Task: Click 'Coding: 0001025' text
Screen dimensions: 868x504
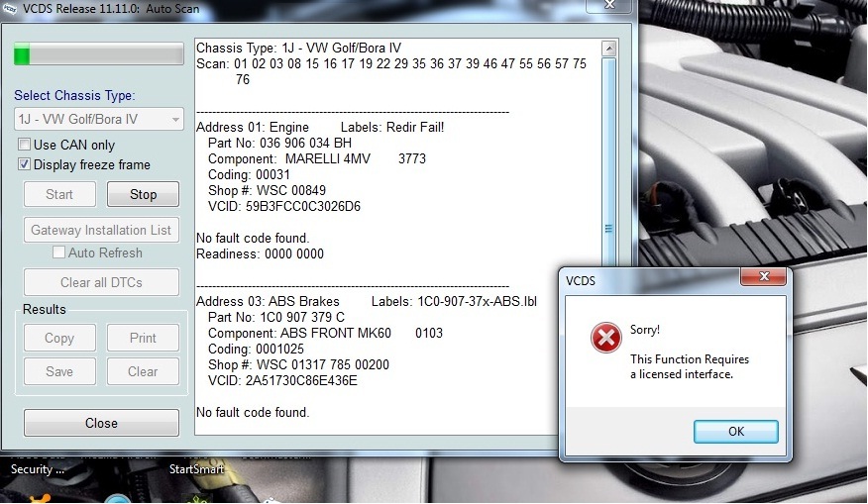Action: [256, 350]
